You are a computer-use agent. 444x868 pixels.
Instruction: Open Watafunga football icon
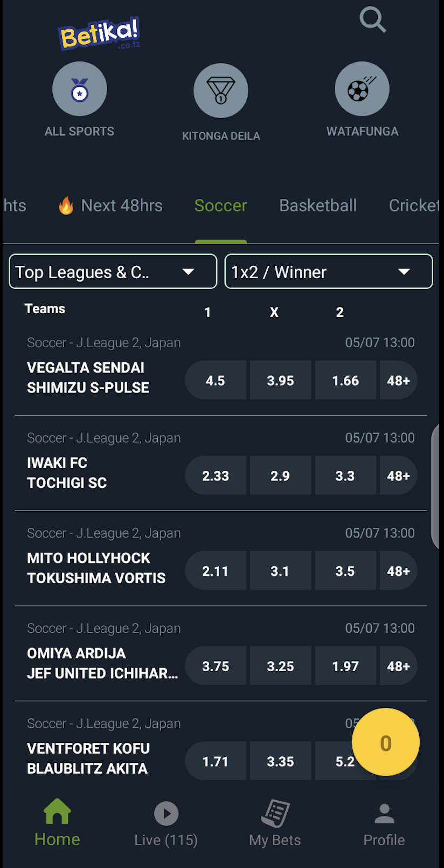pyautogui.click(x=362, y=89)
